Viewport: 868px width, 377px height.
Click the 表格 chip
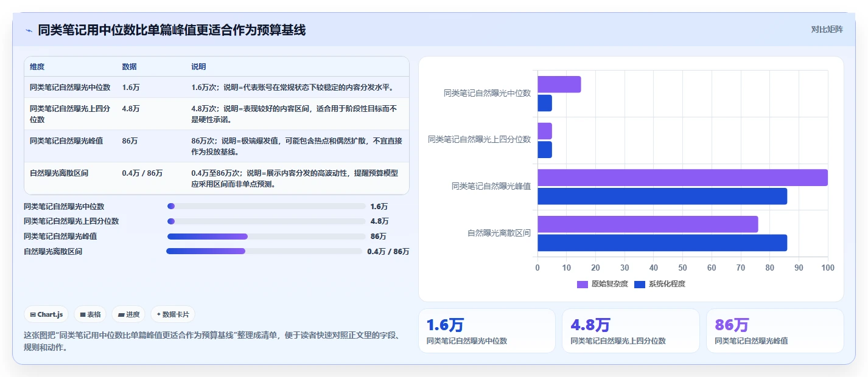pos(90,314)
